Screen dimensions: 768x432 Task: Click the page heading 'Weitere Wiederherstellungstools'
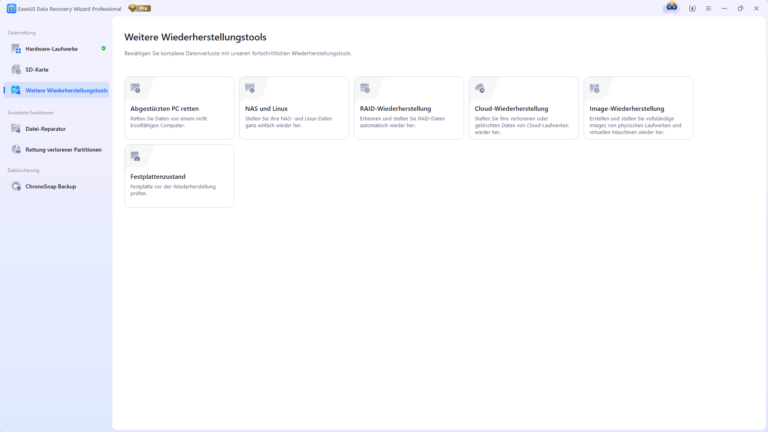coord(195,37)
